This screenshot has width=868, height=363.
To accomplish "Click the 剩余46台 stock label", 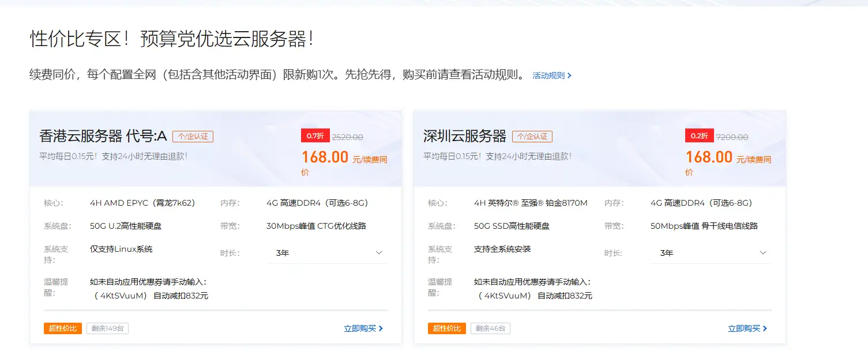I will click(x=490, y=328).
